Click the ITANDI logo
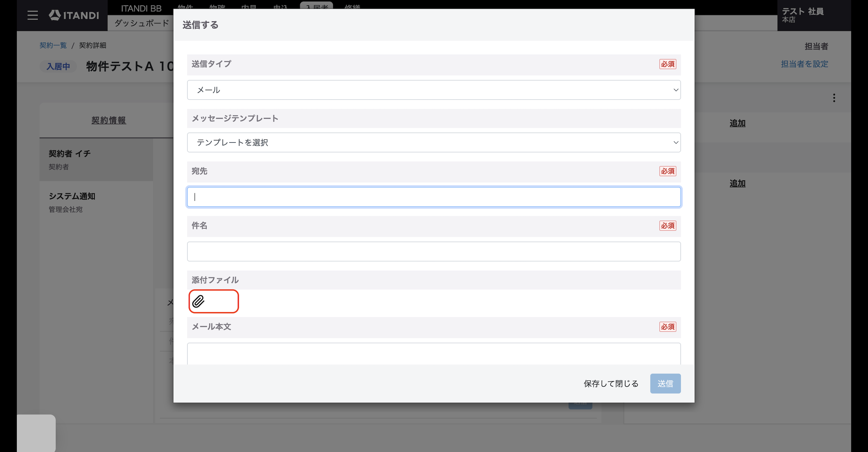Screen dimensions: 868x452 click(74, 15)
